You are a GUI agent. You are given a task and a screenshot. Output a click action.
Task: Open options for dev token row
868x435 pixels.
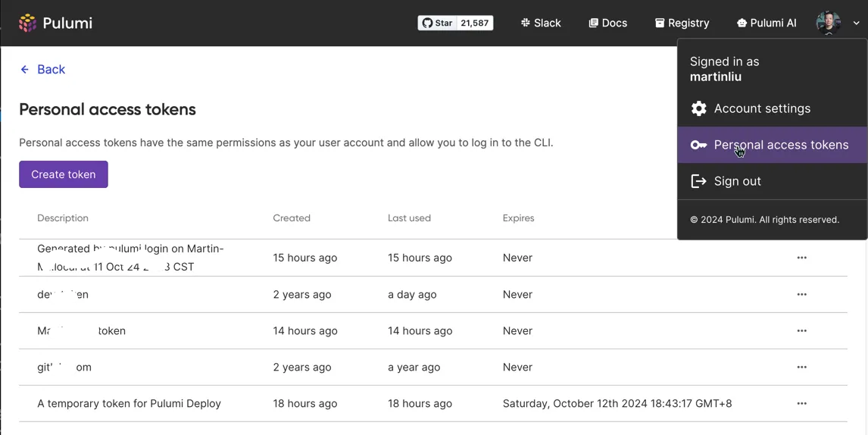(801, 294)
